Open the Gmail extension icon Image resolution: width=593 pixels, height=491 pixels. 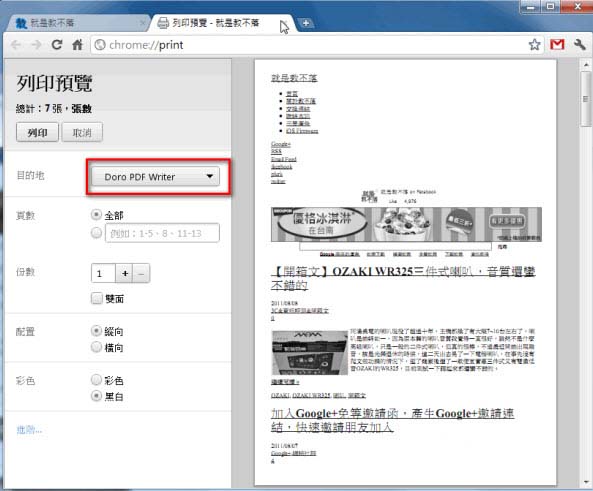pos(557,45)
